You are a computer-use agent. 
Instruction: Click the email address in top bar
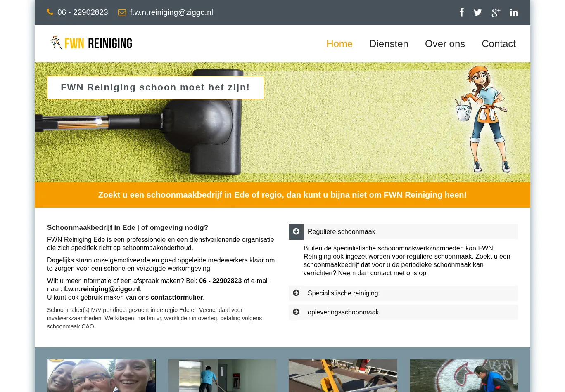171,12
